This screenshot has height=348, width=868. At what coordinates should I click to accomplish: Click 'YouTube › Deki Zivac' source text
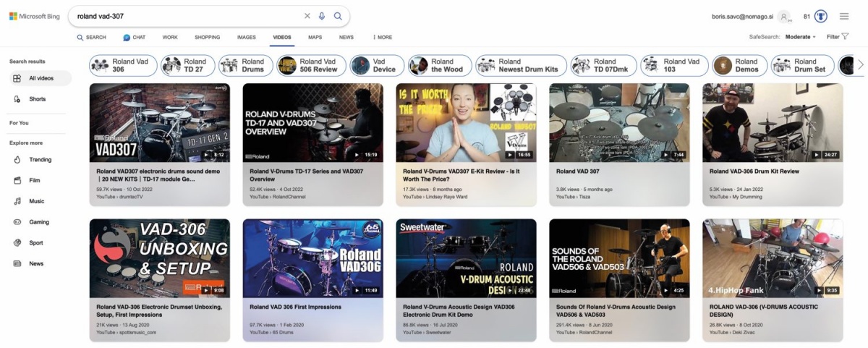(x=733, y=332)
